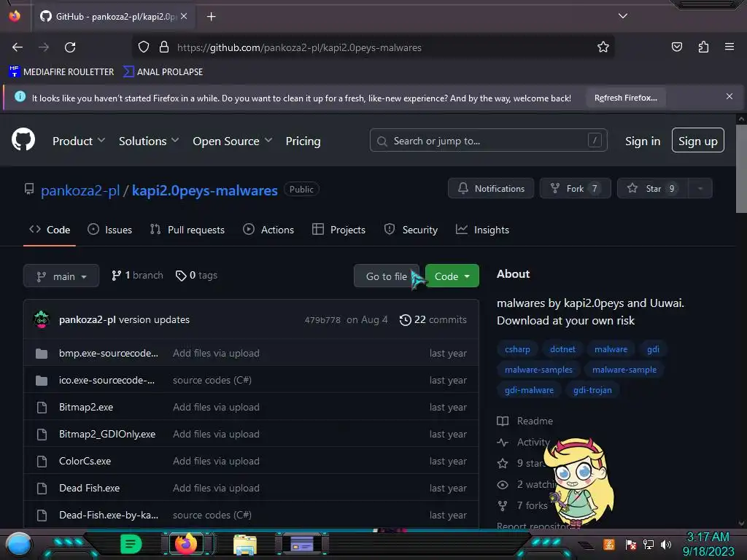Open the 22 commits history
Viewport: 747px width, 560px height.
(x=433, y=319)
